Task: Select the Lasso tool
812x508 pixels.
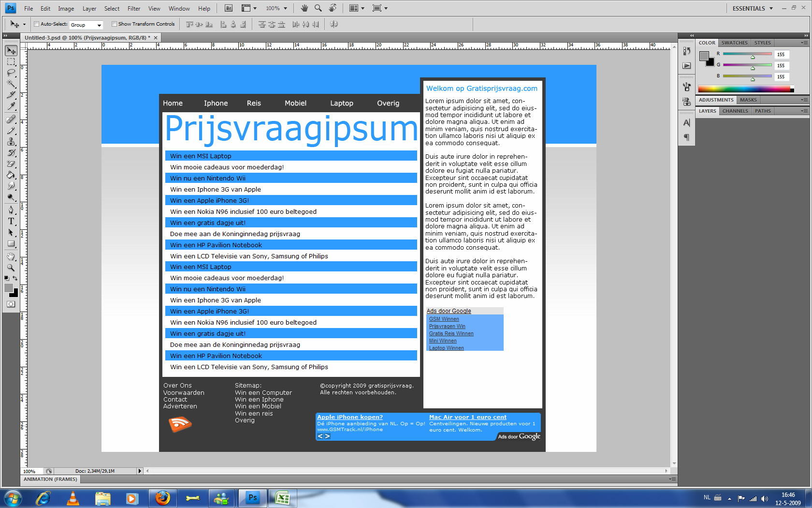Action: [11, 73]
